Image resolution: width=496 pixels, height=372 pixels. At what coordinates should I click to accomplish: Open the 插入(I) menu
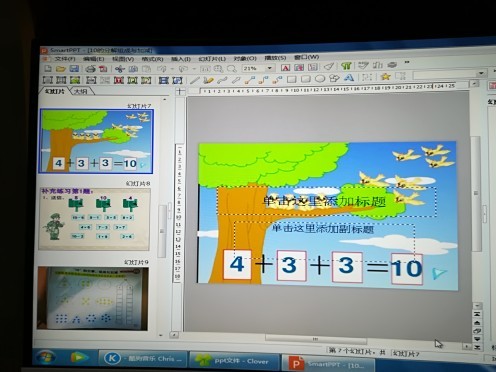point(181,59)
